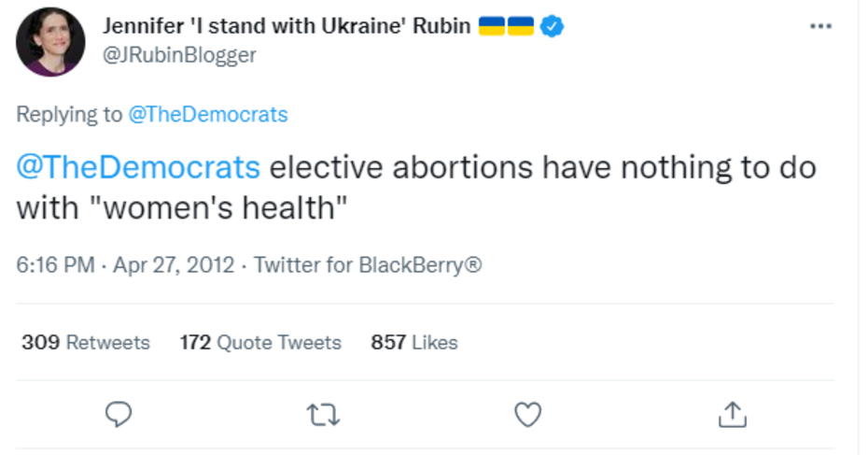Image resolution: width=868 pixels, height=455 pixels.
Task: Click @TheDemocrats in the 'Replying to' line
Action: (207, 114)
